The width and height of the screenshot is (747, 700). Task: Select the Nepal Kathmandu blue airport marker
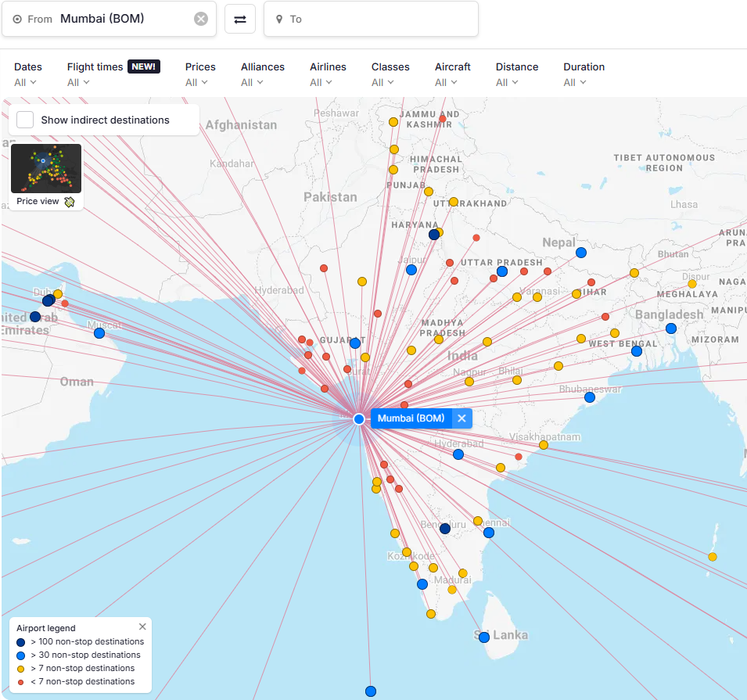(581, 253)
